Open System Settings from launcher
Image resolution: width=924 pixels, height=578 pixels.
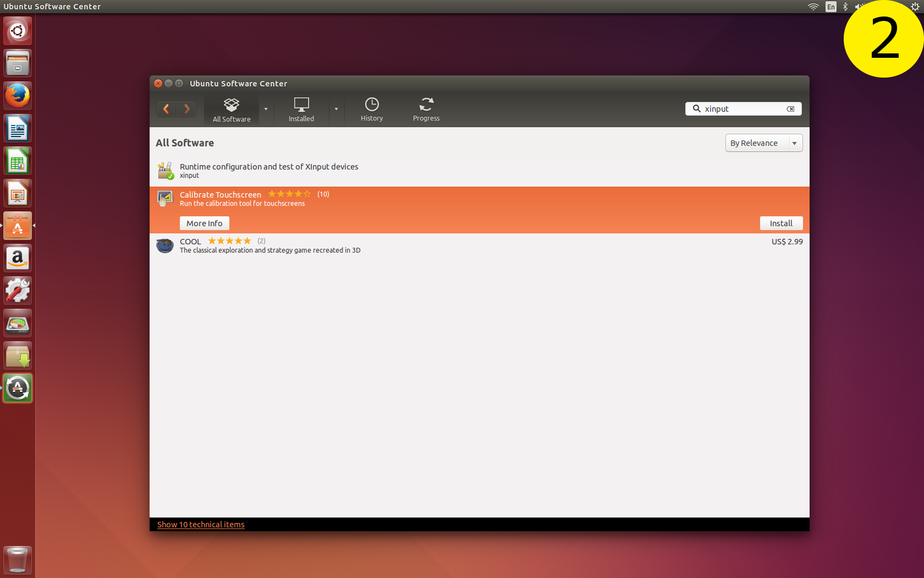pyautogui.click(x=18, y=291)
